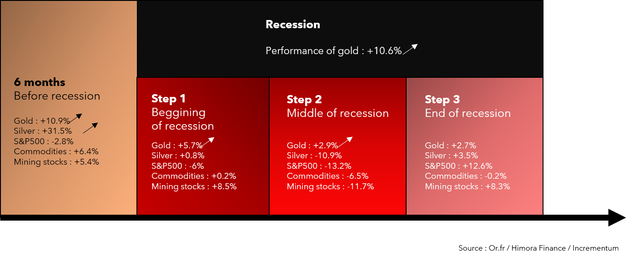Select the arrow beside Step 2 Gold +2.9%
Viewport: 644px width, 257px height.
pos(345,142)
